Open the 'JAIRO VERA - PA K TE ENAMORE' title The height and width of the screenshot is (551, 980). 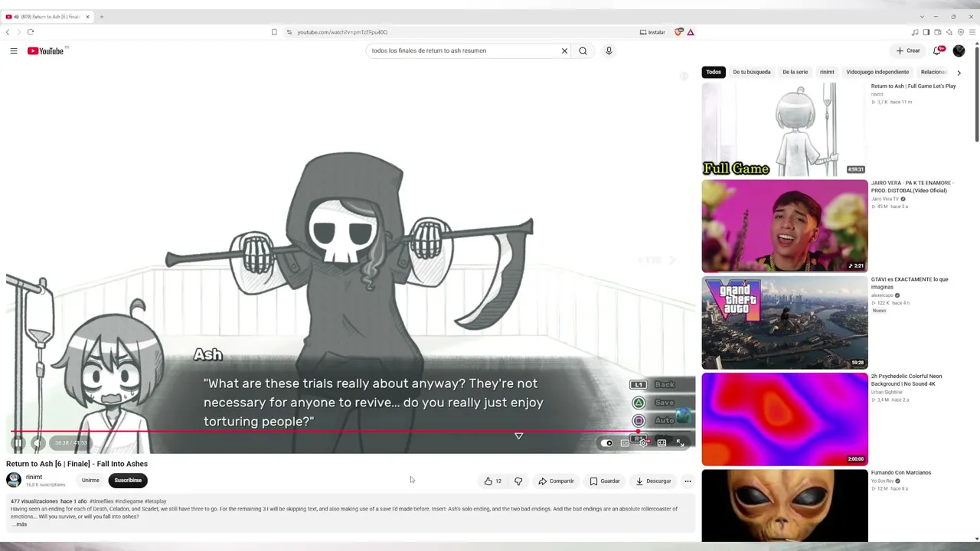click(911, 187)
